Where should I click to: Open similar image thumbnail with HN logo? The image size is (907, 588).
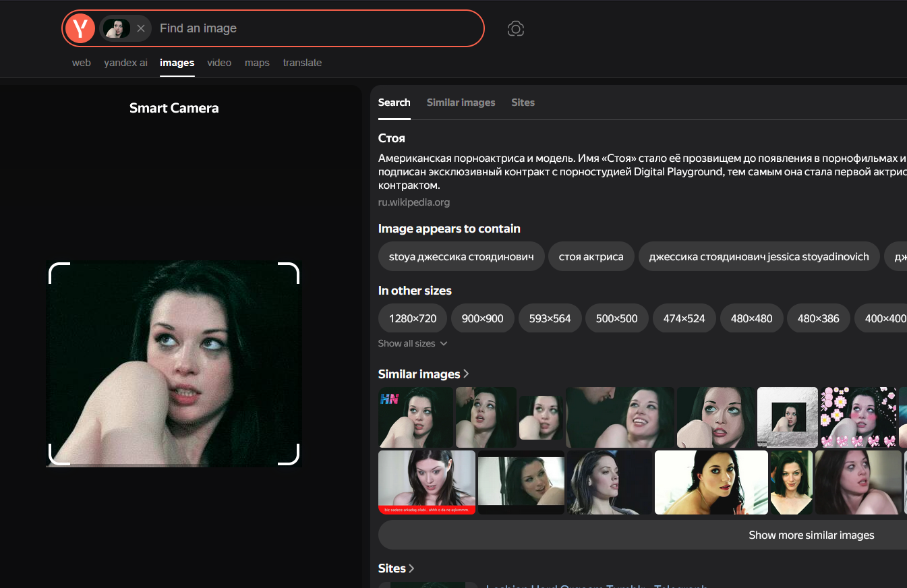click(x=415, y=417)
